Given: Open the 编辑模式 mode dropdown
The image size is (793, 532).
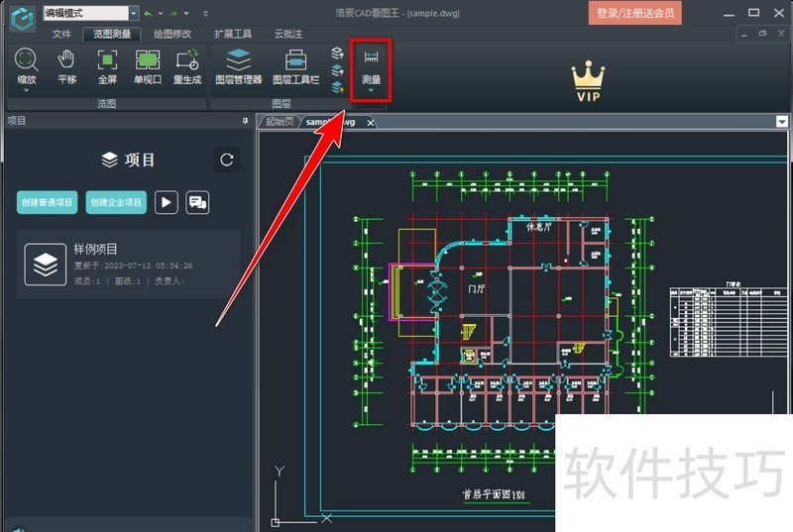Looking at the screenshot, I should coord(134,13).
